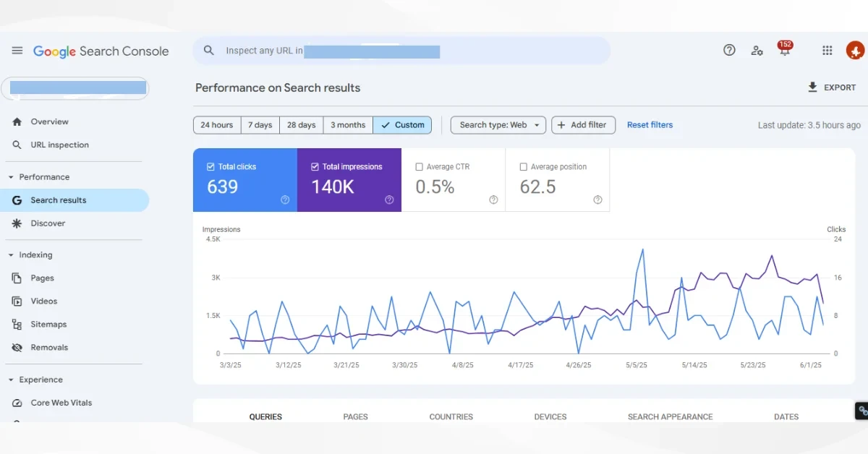Image resolution: width=868 pixels, height=454 pixels.
Task: Click the Removals eye-slash icon
Action: coord(17,347)
